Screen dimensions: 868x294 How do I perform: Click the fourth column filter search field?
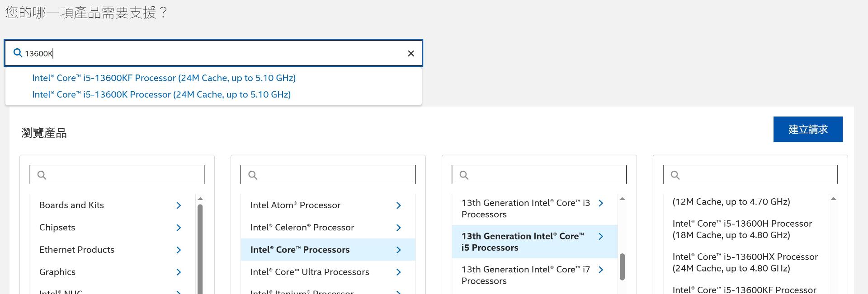750,175
